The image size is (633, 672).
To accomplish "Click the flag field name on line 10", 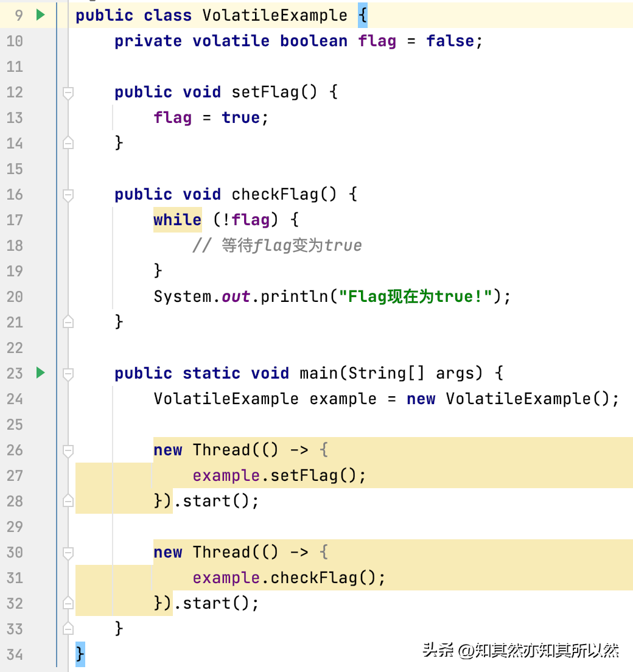I will [377, 41].
